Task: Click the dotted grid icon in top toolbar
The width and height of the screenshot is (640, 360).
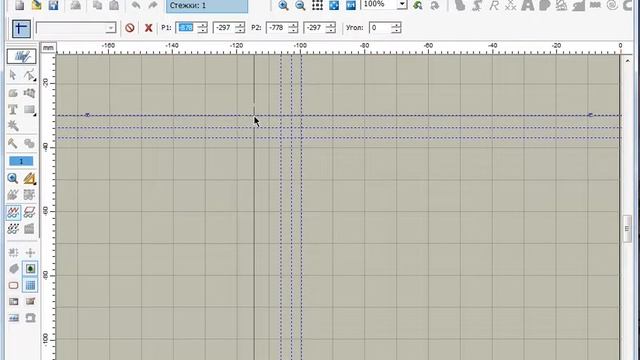Action: click(x=317, y=5)
